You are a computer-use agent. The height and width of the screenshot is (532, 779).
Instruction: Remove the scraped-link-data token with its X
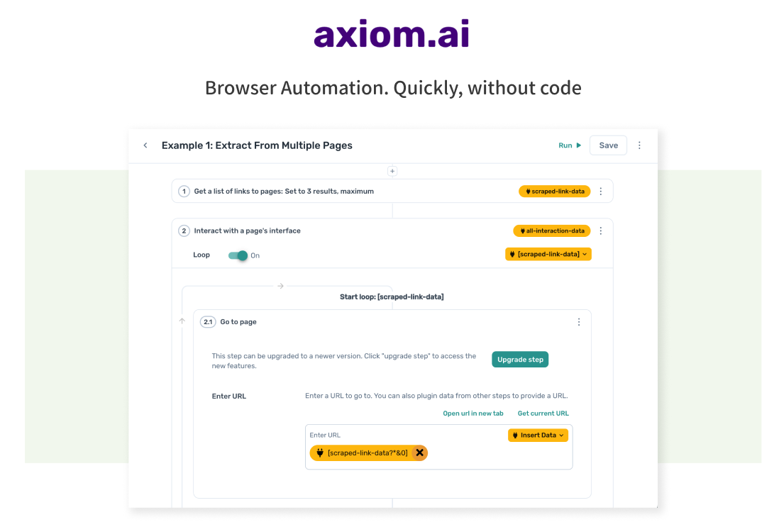(419, 453)
